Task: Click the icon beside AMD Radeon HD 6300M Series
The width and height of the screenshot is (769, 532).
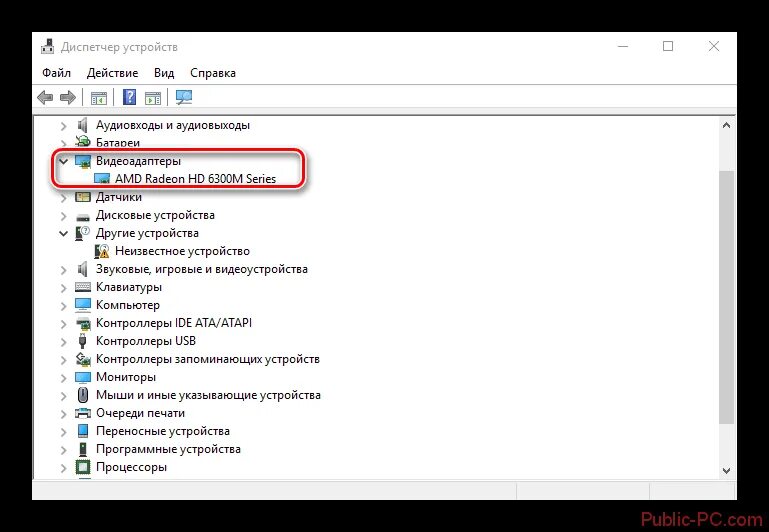Action: pos(102,179)
